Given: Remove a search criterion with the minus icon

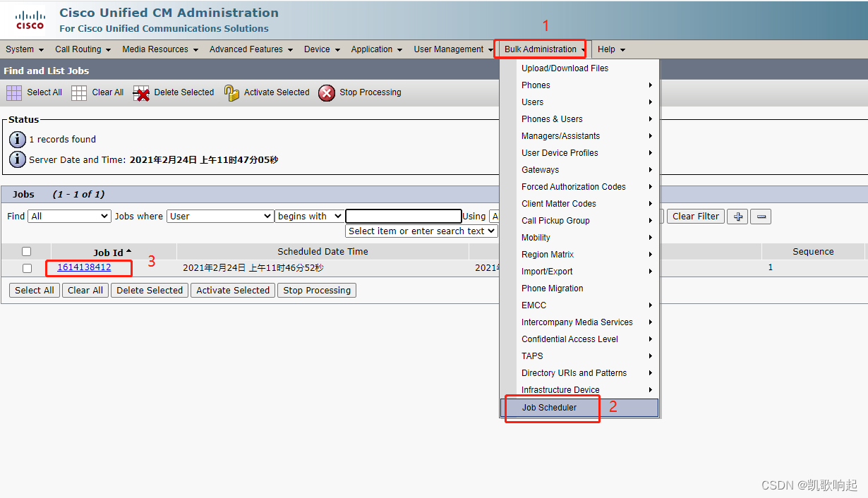Looking at the screenshot, I should [x=760, y=216].
